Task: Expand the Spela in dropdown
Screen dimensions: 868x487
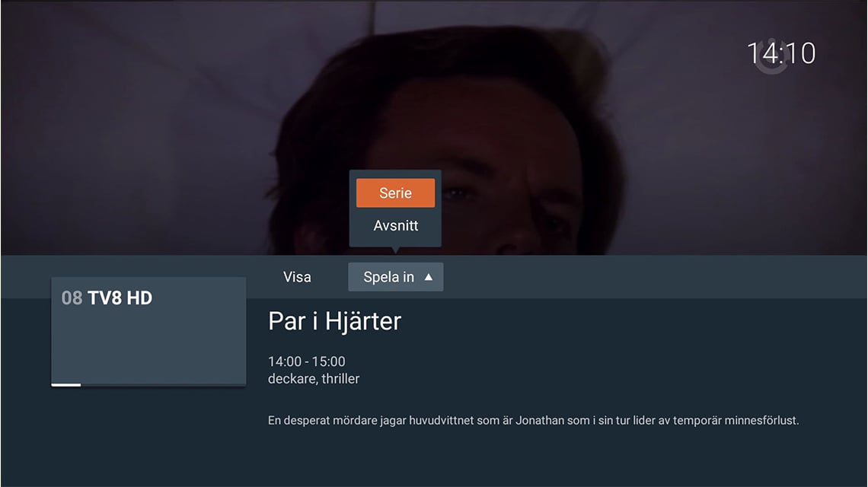Action: click(395, 277)
